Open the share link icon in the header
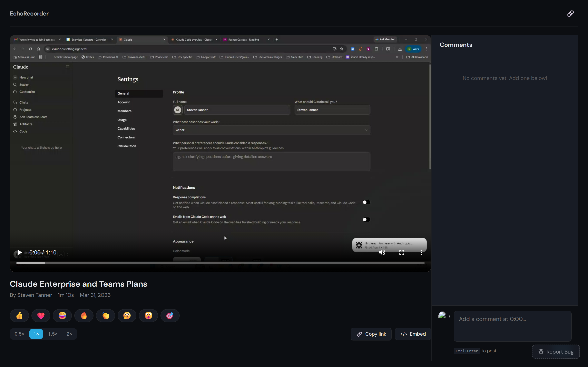The image size is (588, 367). click(x=570, y=13)
